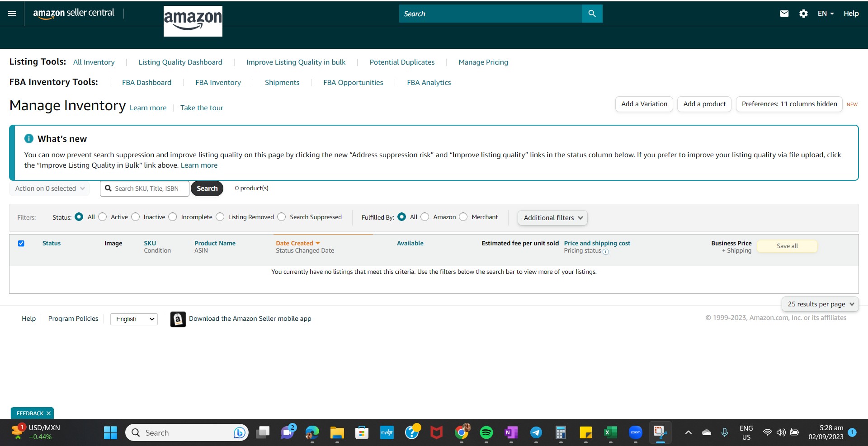The width and height of the screenshot is (868, 446).
Task: Open Spotify from the taskbar
Action: (486, 433)
